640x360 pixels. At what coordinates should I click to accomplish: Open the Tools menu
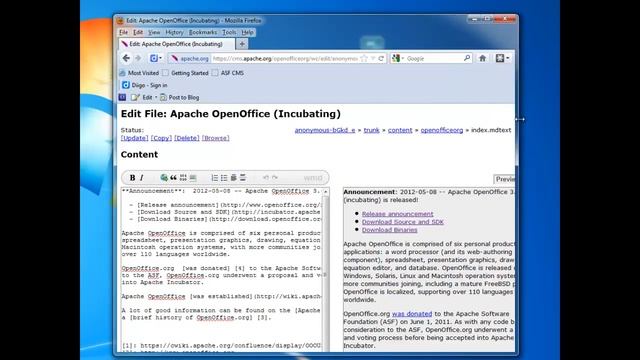coord(229,32)
